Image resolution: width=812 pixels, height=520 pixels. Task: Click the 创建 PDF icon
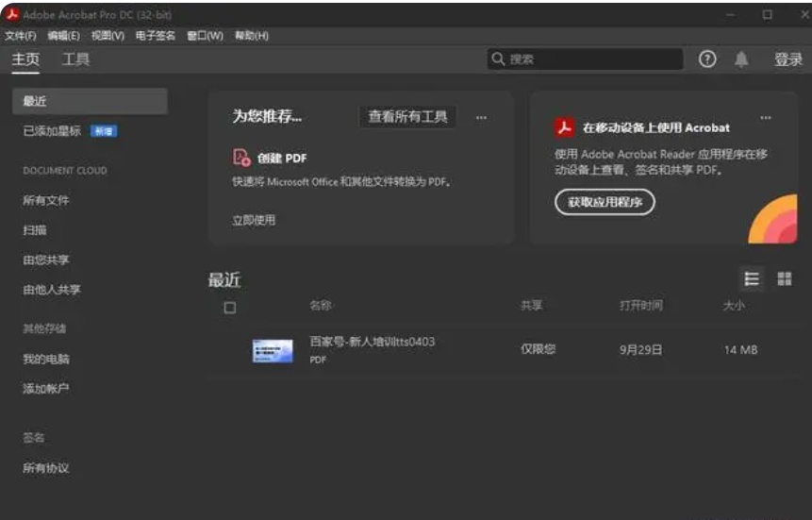click(x=241, y=157)
